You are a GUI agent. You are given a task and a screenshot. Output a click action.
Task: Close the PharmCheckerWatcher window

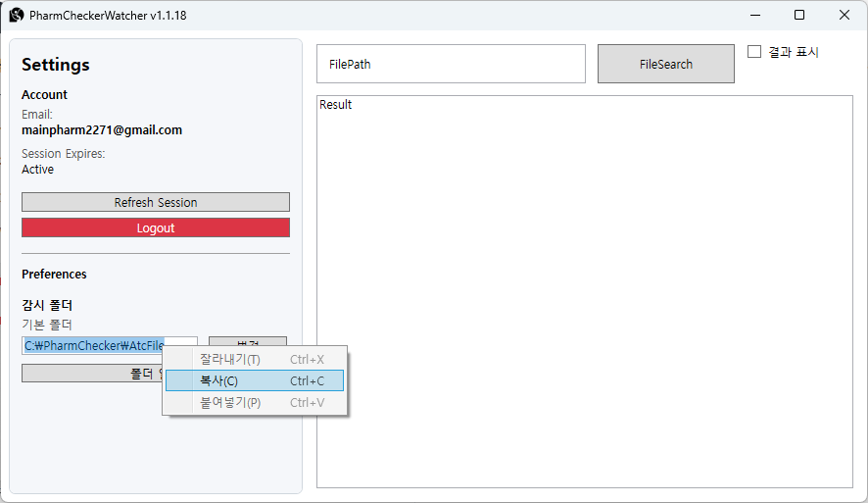point(844,15)
